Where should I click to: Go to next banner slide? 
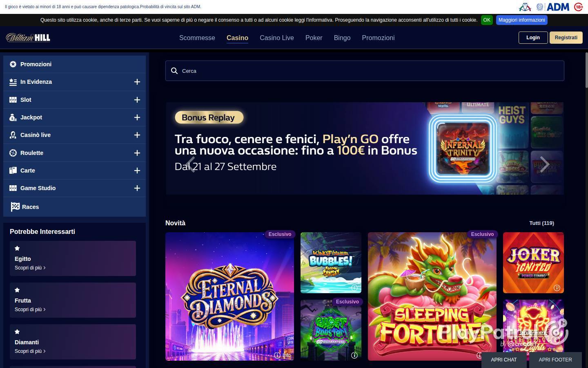click(545, 164)
